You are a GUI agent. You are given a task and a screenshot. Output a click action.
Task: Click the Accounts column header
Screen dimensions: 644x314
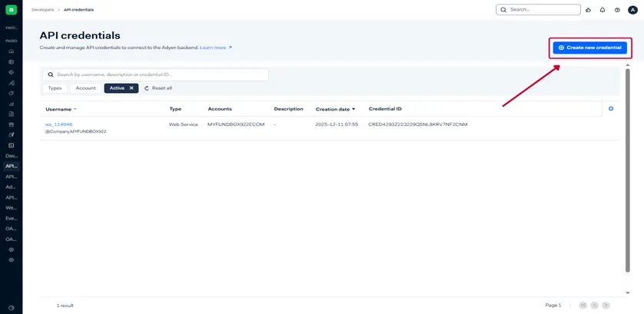220,109
